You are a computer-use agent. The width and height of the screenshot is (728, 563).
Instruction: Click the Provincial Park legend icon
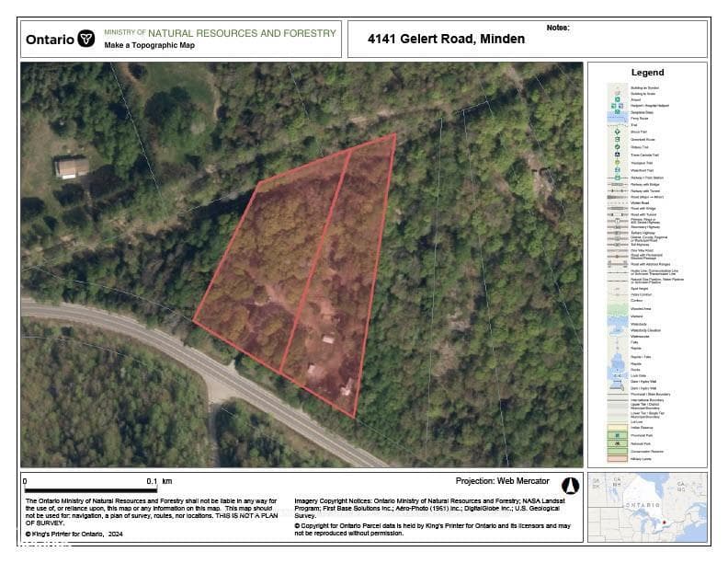tap(618, 435)
